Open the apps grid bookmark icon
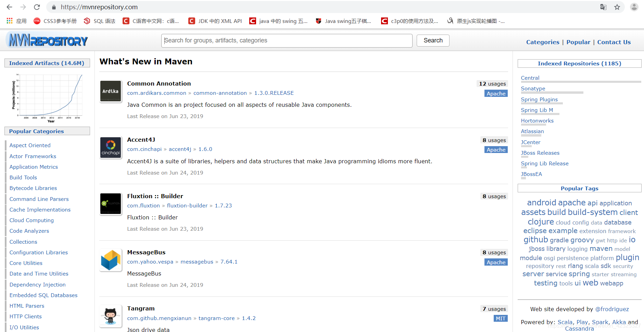This screenshot has height=332, width=644. tap(10, 21)
